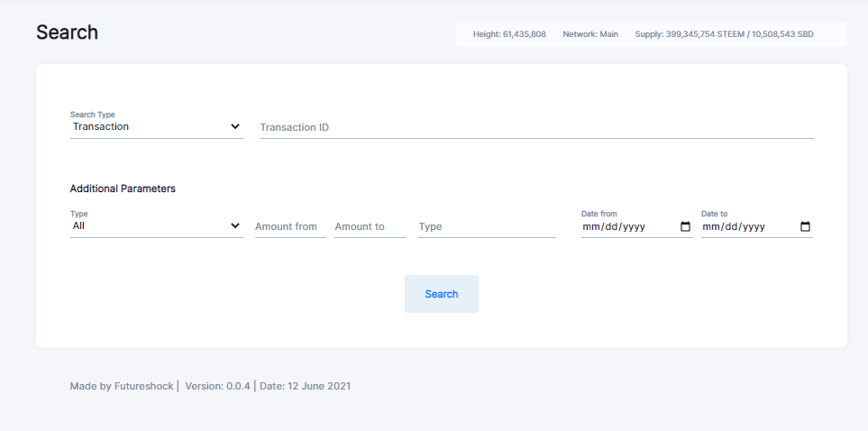Click the Type text input field
Image resolution: width=868 pixels, height=431 pixels.
point(487,226)
